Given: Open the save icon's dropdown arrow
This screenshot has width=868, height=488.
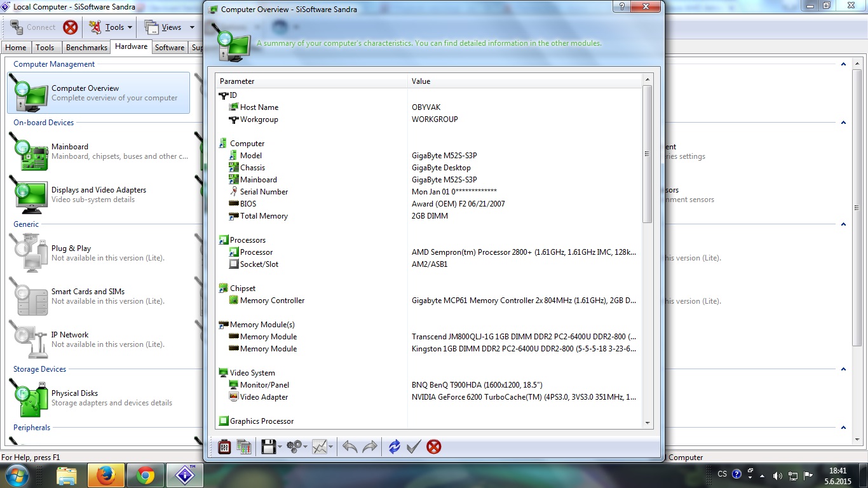Looking at the screenshot, I should (280, 447).
